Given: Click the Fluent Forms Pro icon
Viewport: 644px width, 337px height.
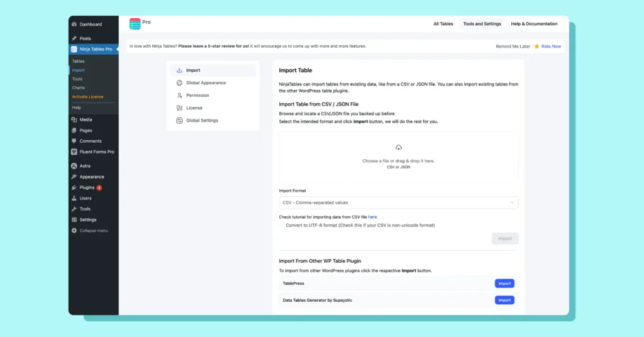Looking at the screenshot, I should point(74,152).
